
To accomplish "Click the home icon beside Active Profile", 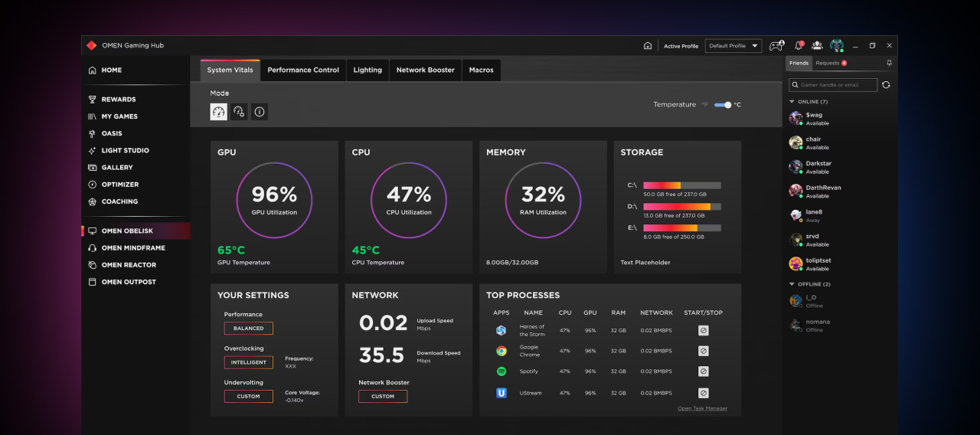I will click(648, 46).
